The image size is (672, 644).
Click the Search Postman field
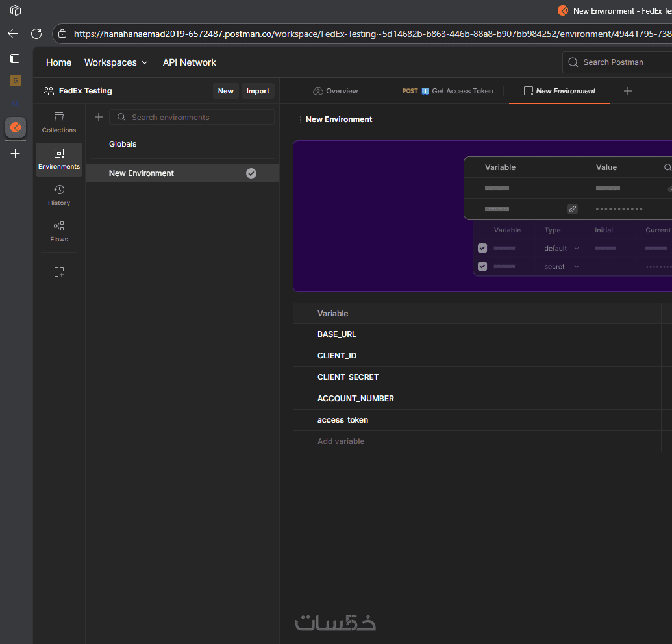[617, 62]
